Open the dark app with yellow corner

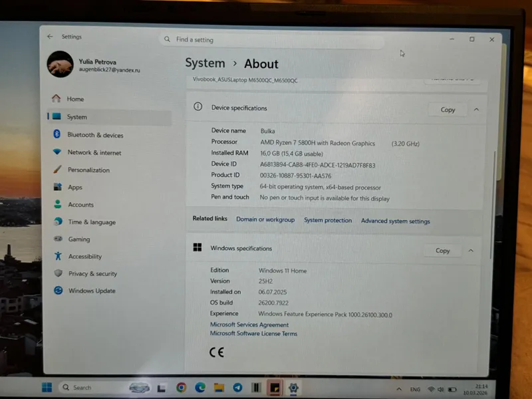tap(275, 388)
